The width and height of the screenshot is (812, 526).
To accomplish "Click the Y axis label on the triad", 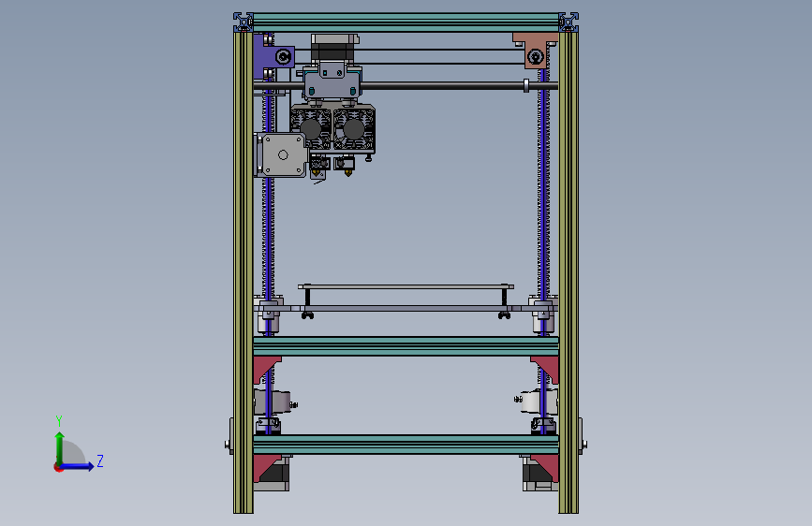I will coord(59,421).
